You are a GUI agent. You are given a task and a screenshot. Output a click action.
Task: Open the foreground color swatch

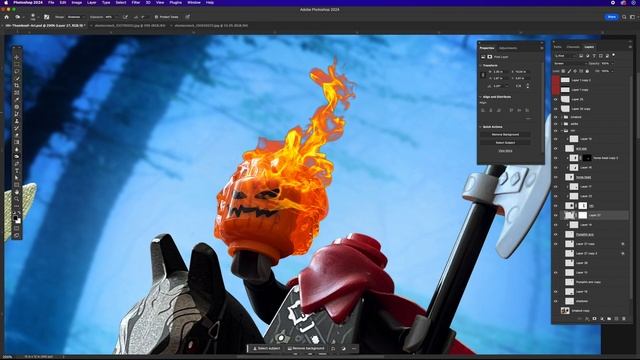tap(15, 217)
